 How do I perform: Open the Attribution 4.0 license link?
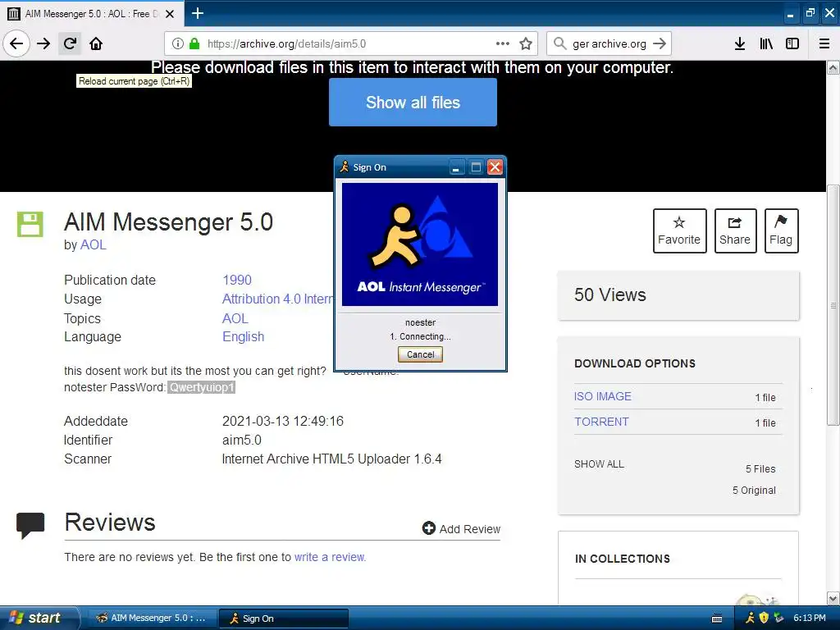click(x=278, y=299)
